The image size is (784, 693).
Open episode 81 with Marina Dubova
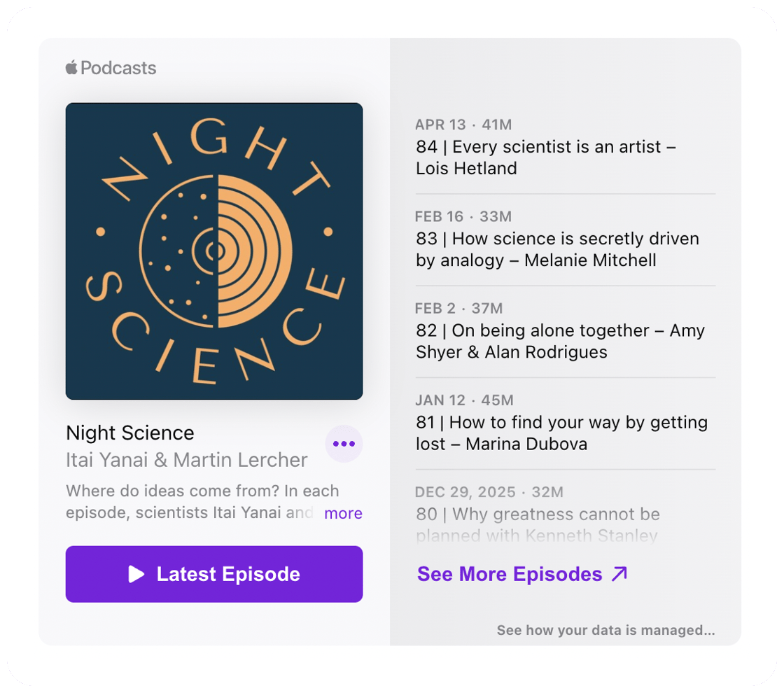tap(565, 423)
